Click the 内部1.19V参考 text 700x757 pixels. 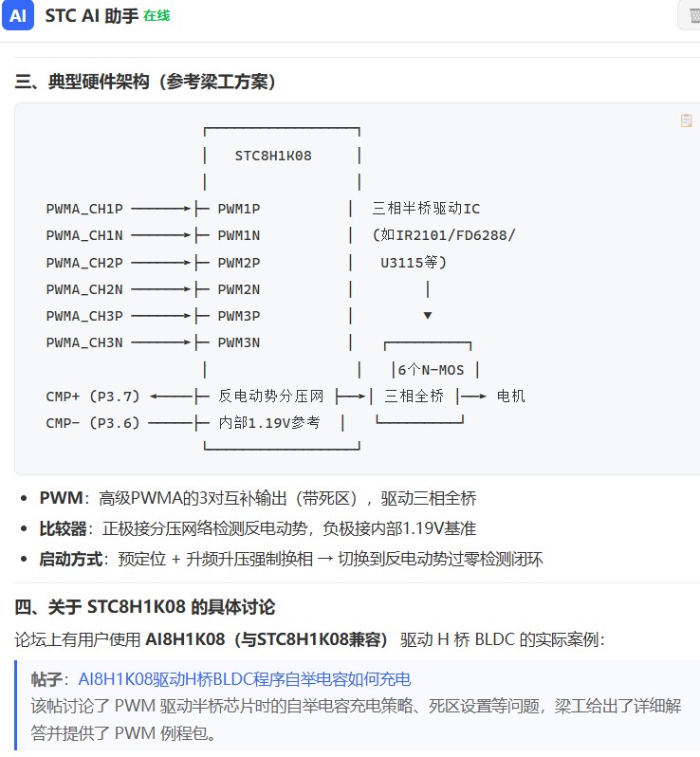tap(269, 422)
